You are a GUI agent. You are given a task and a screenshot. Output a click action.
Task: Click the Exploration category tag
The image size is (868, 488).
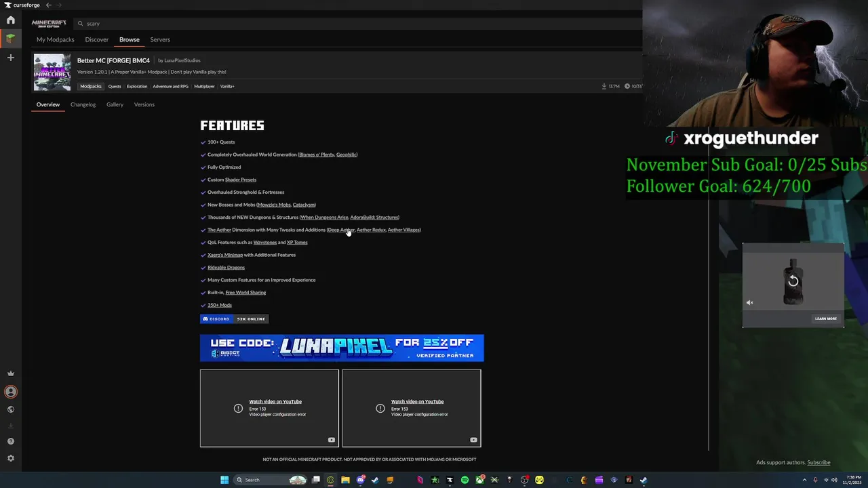[x=137, y=86]
